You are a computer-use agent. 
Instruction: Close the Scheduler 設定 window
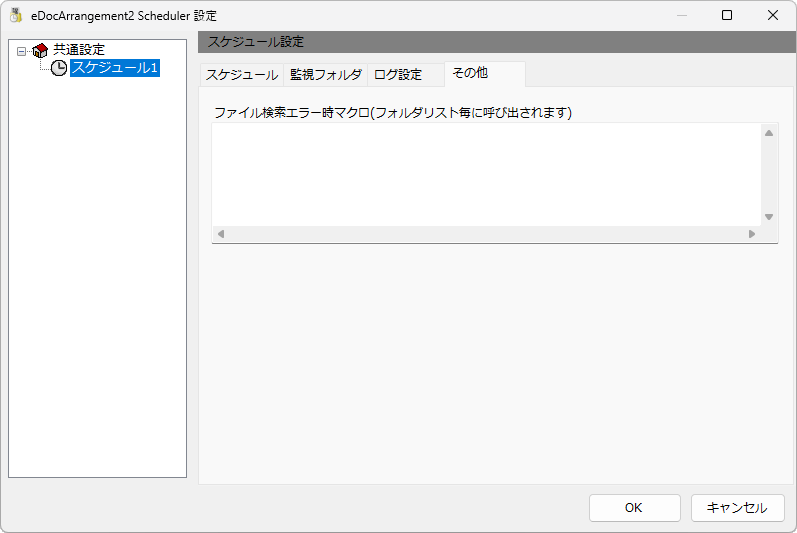tap(773, 15)
